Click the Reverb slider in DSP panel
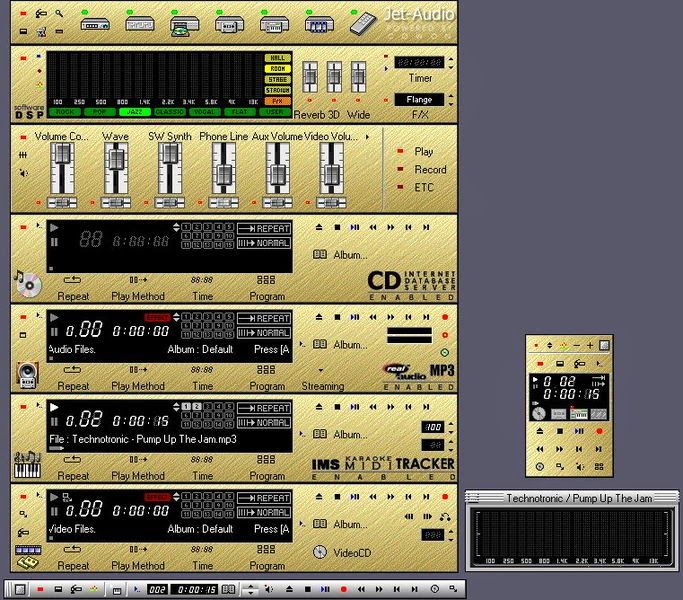The image size is (683, 600). point(310,77)
